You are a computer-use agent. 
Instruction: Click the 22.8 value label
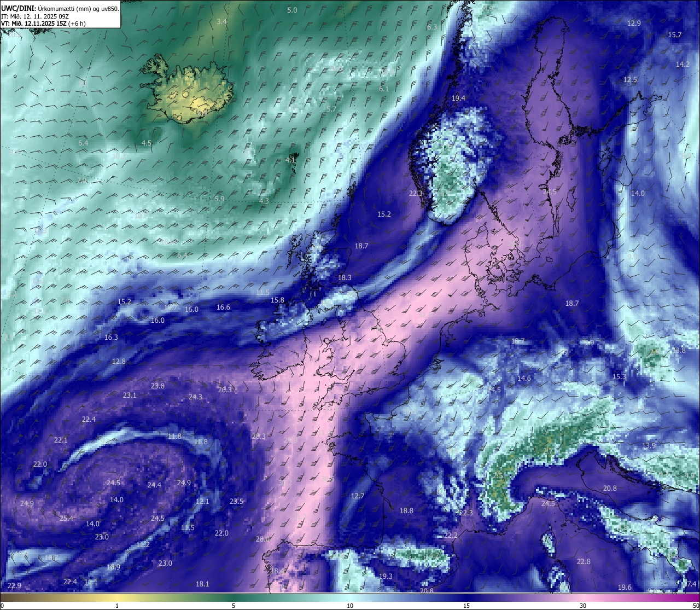pyautogui.click(x=584, y=562)
